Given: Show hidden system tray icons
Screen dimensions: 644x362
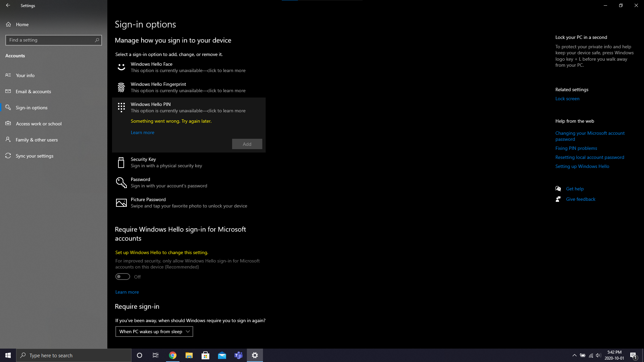Looking at the screenshot, I should pyautogui.click(x=575, y=355).
